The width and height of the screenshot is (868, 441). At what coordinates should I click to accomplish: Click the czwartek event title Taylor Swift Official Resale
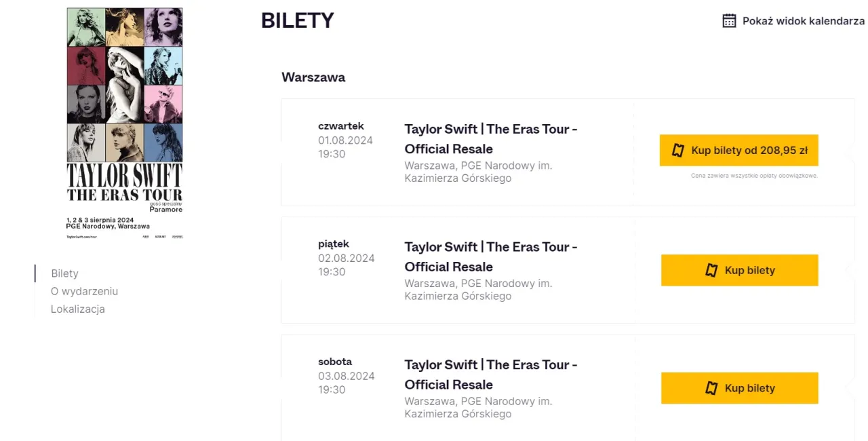[x=491, y=138]
